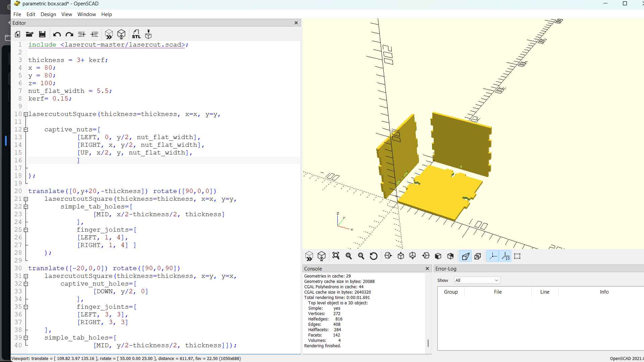Preview the design from the editor toolbar
Viewport: 644px width, 362px height.
109,34
